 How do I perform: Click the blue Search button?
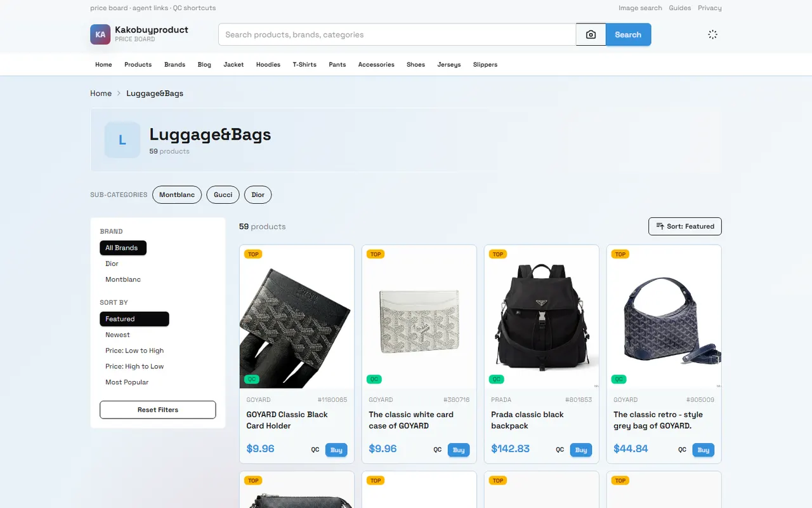click(628, 35)
